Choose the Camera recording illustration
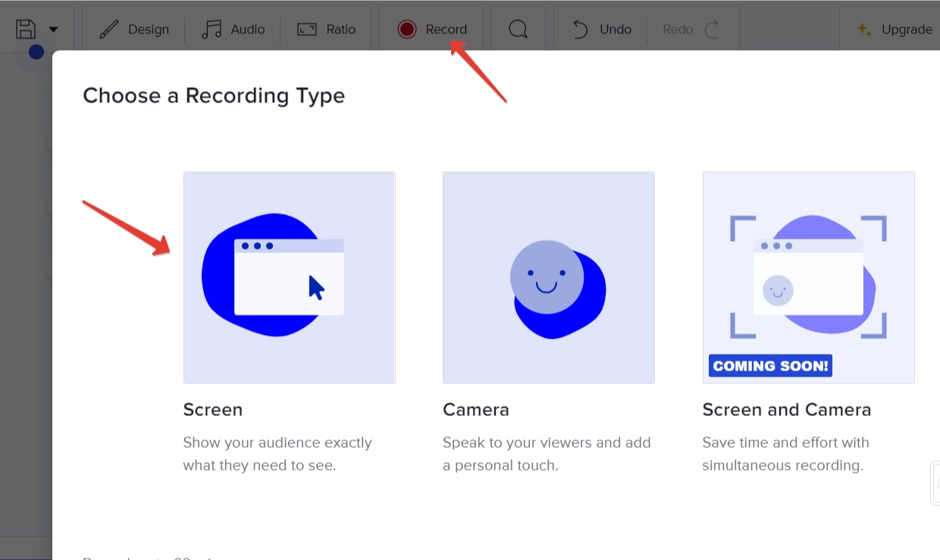Screen dimensions: 940x560 point(548,277)
